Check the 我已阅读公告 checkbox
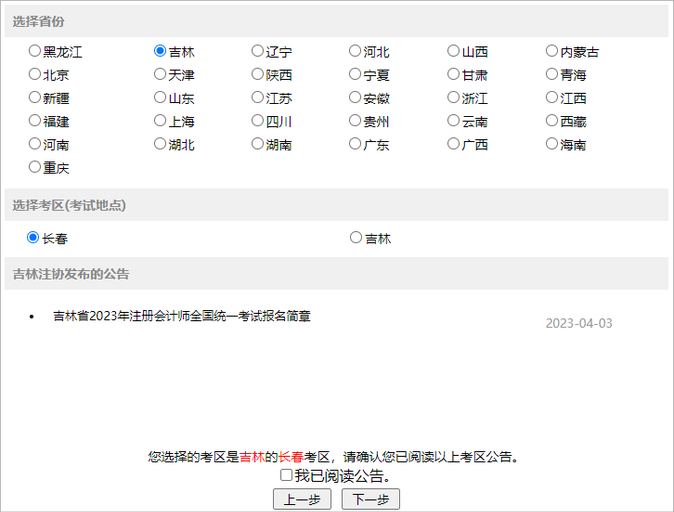The image size is (674, 512). 287,476
